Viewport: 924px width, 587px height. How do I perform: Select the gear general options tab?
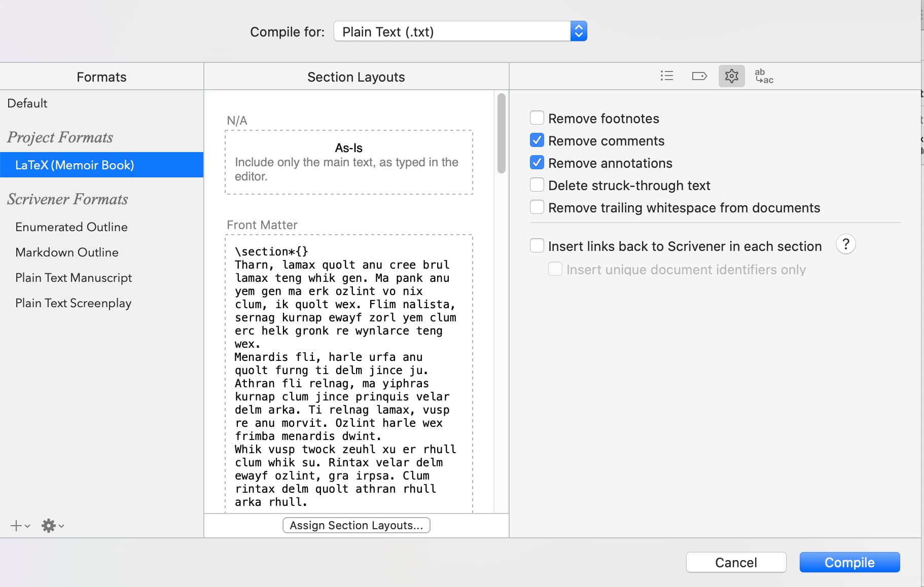tap(731, 76)
